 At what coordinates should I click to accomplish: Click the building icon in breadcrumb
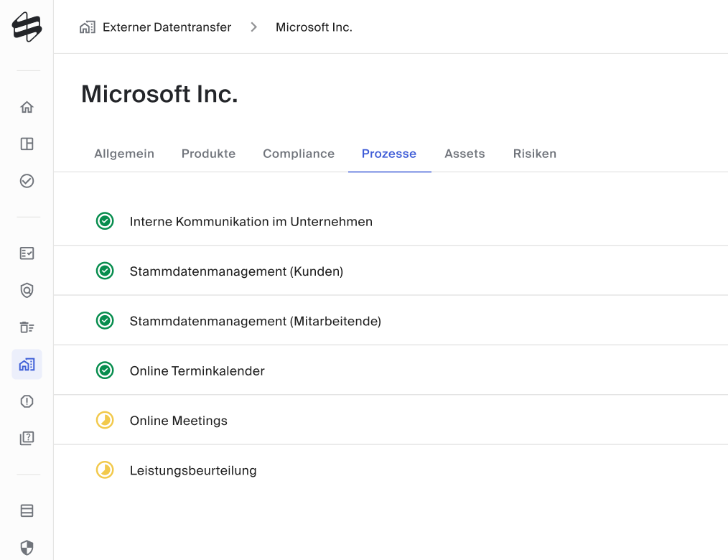point(88,27)
